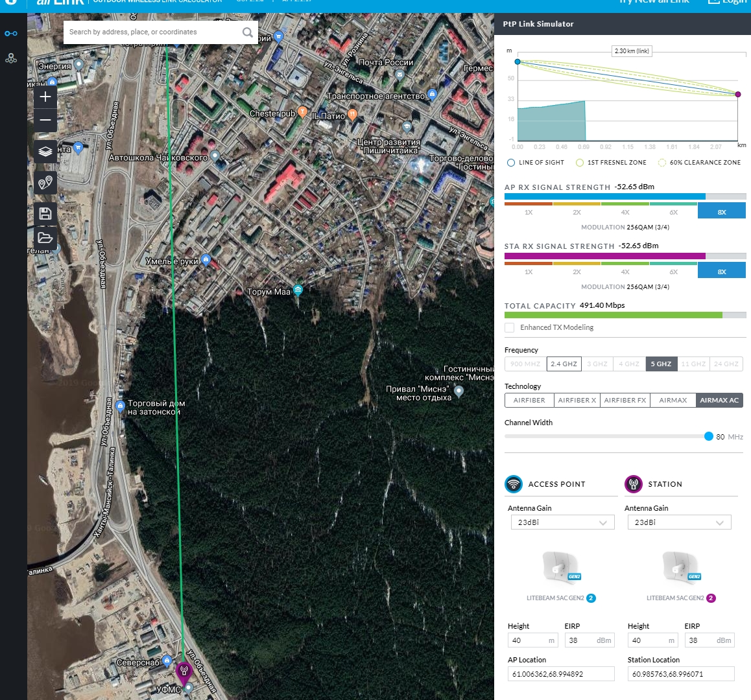Viewport: 751px width, 700px height.
Task: Toggle the 60% Clearance Zone legend
Action: 699,163
